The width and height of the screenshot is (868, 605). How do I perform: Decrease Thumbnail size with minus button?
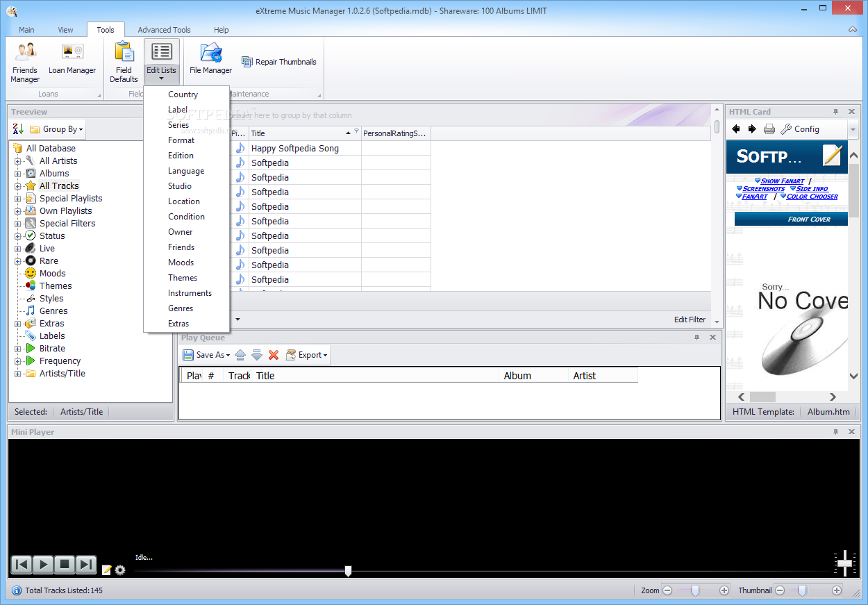tap(780, 590)
